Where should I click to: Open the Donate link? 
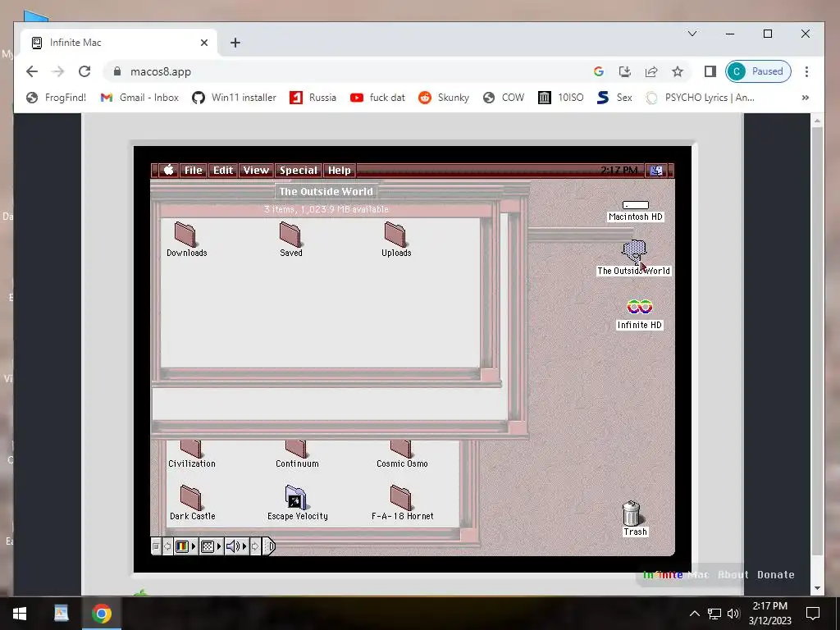coord(776,574)
